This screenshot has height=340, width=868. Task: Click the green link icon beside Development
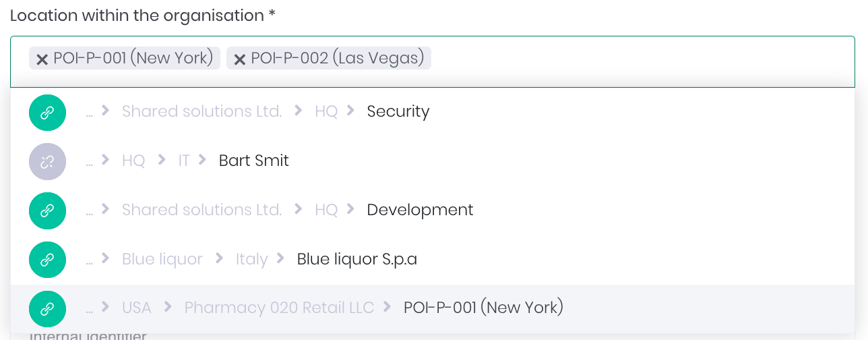point(47,210)
